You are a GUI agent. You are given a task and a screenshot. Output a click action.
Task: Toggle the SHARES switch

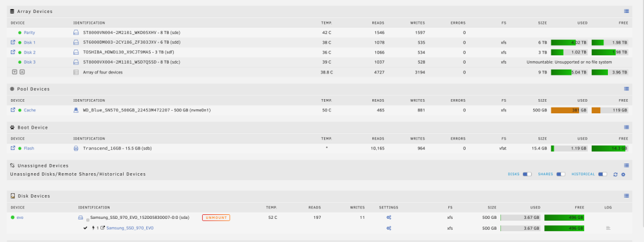tap(561, 174)
